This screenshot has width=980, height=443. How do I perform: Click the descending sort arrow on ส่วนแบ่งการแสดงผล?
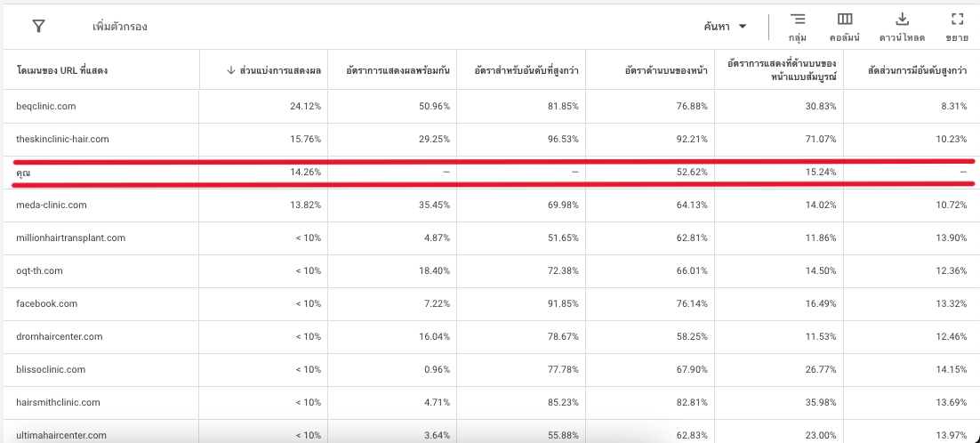pyautogui.click(x=231, y=70)
